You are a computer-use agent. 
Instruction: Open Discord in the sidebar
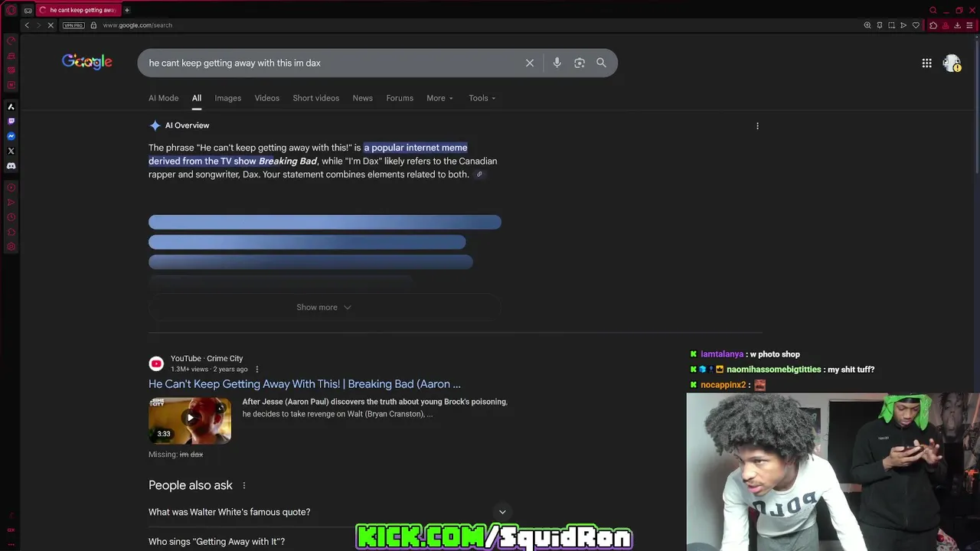click(11, 165)
